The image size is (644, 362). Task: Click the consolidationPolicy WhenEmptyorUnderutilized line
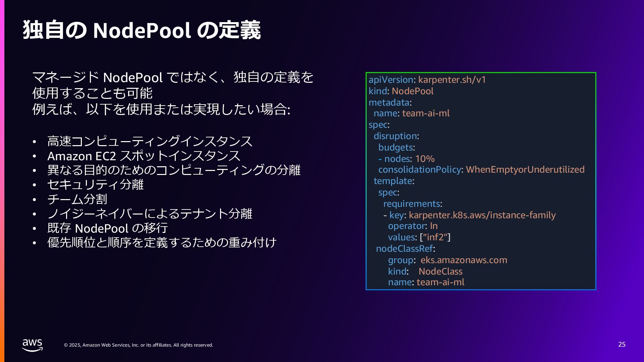tap(481, 170)
